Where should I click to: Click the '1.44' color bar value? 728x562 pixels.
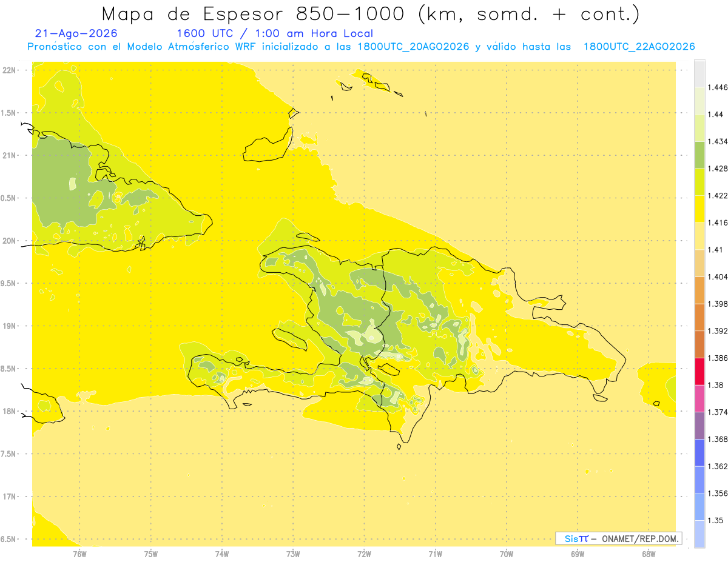(x=716, y=114)
